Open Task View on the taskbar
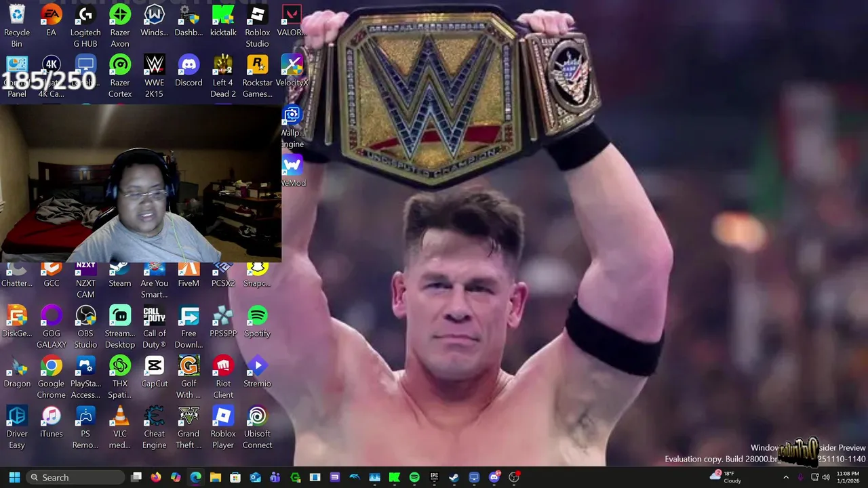The width and height of the screenshot is (868, 488). 136,477
